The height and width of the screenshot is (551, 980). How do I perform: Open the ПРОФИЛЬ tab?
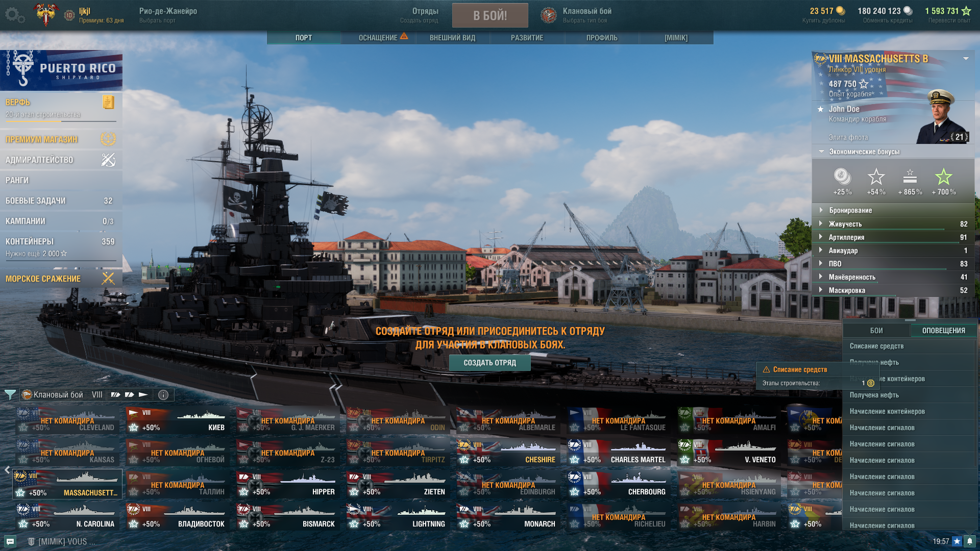(x=601, y=38)
